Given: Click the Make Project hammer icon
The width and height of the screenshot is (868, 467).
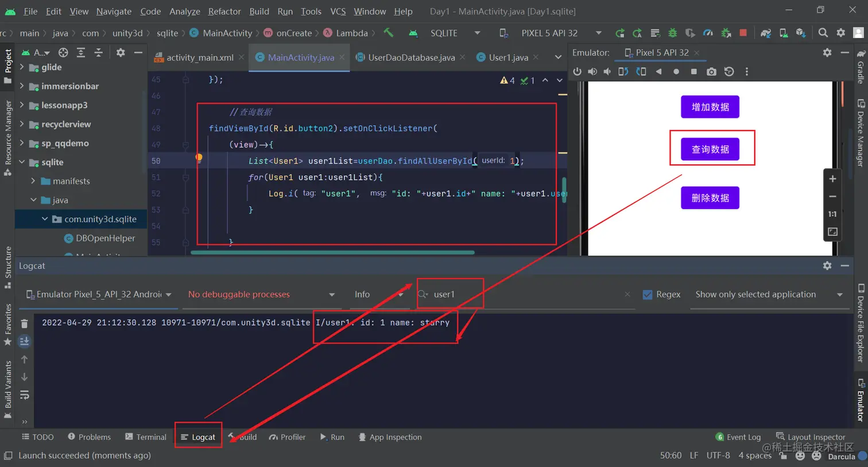Looking at the screenshot, I should click(389, 33).
